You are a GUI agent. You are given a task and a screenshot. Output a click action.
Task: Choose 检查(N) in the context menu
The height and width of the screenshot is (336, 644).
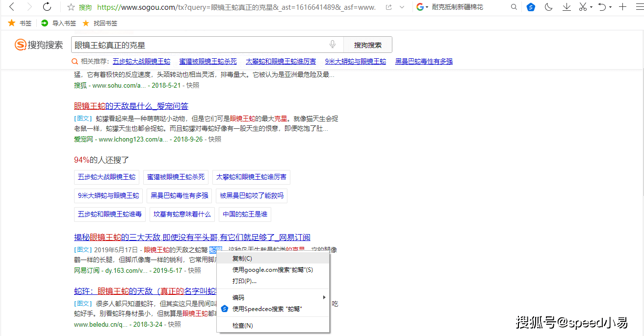coord(273,326)
